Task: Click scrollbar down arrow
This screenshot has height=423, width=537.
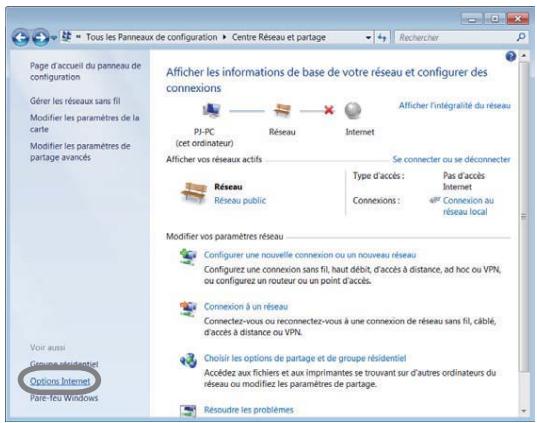Action: pos(524,410)
